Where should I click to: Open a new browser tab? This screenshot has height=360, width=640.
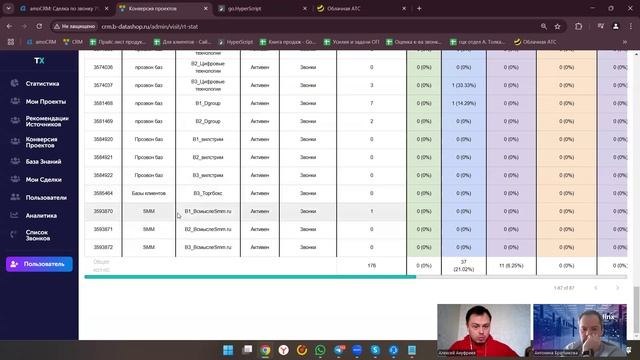419,9
